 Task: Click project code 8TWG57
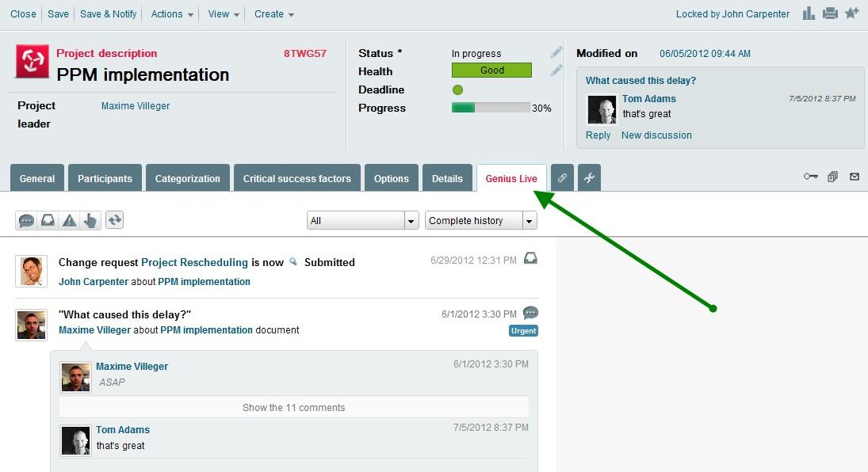click(305, 53)
